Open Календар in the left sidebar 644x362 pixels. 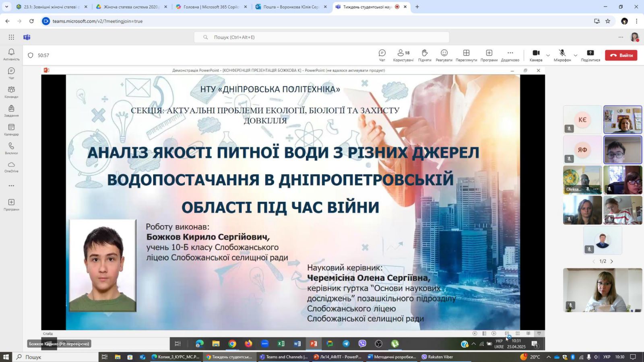pos(11,130)
